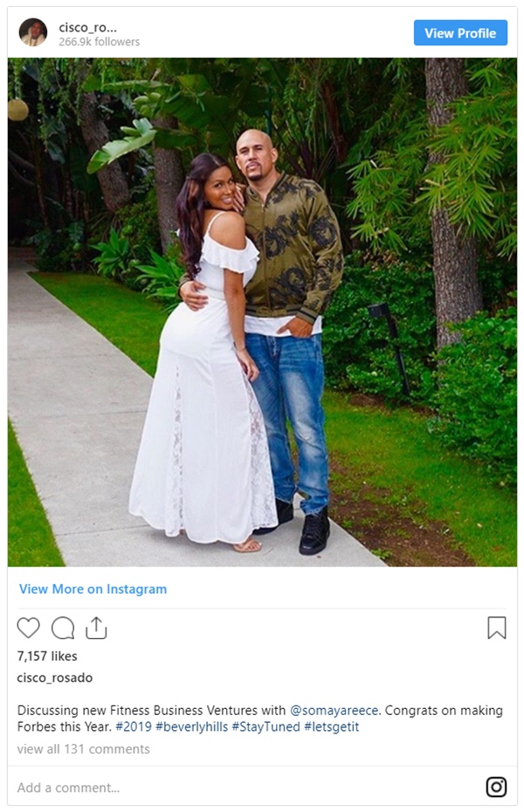Open the cisco_ro profile avatar
524x812 pixels.
click(33, 32)
